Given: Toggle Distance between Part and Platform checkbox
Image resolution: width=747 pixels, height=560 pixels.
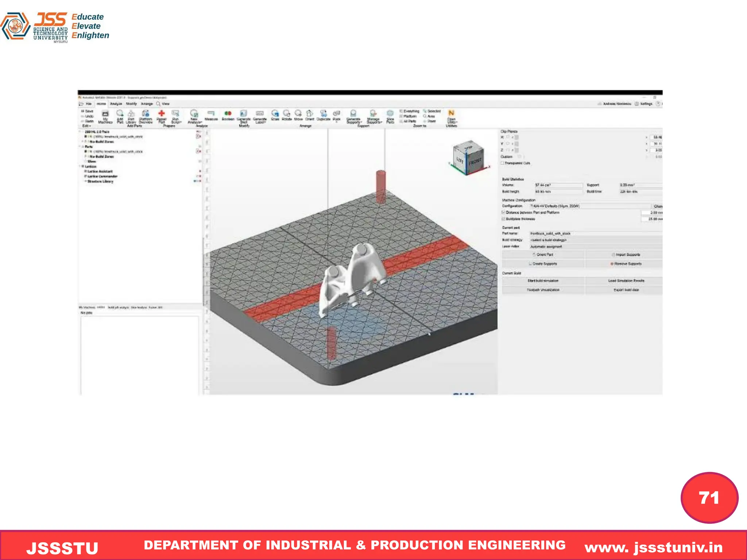Looking at the screenshot, I should pos(504,212).
